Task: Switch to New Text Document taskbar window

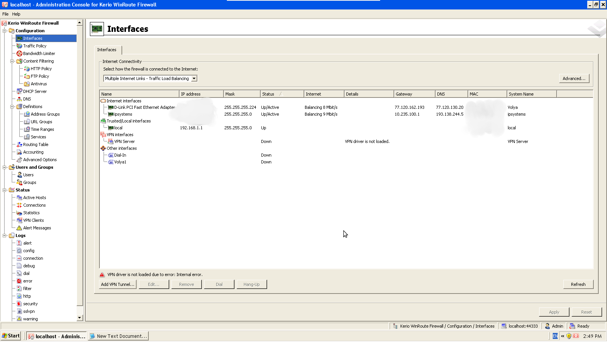Action: pos(118,336)
